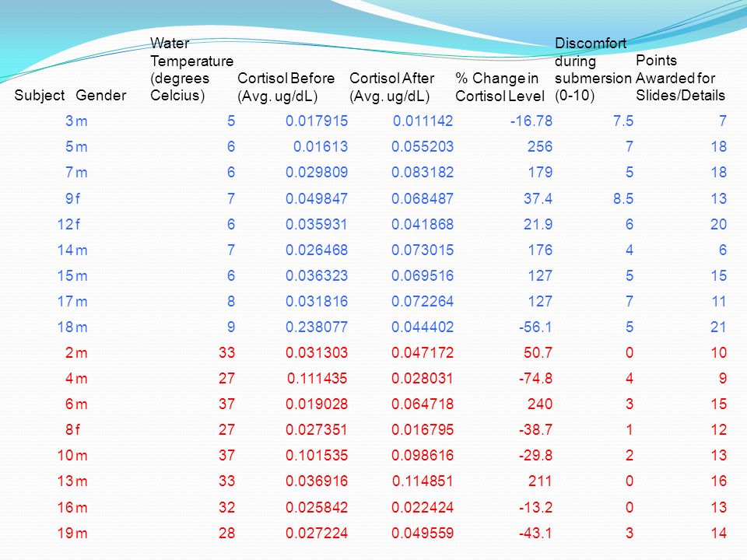Image resolution: width=747 pixels, height=560 pixels.
Task: Select cortisol before value 0.029809
Action: [x=317, y=173]
